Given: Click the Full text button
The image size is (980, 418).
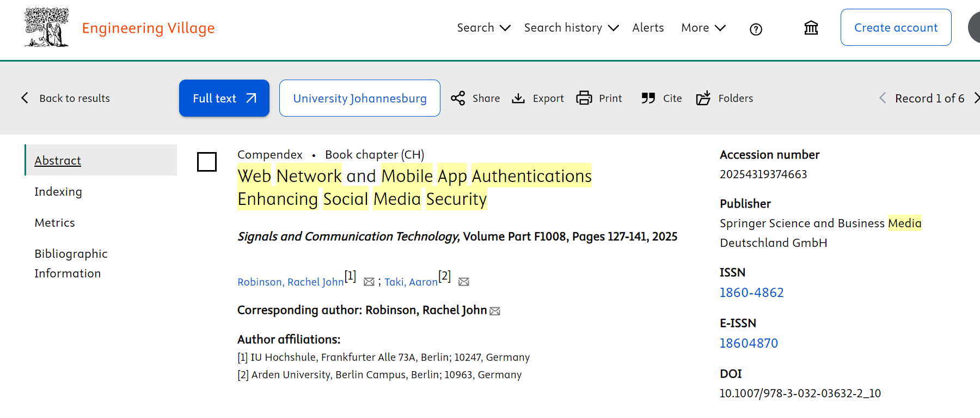Looking at the screenshot, I should tap(224, 98).
